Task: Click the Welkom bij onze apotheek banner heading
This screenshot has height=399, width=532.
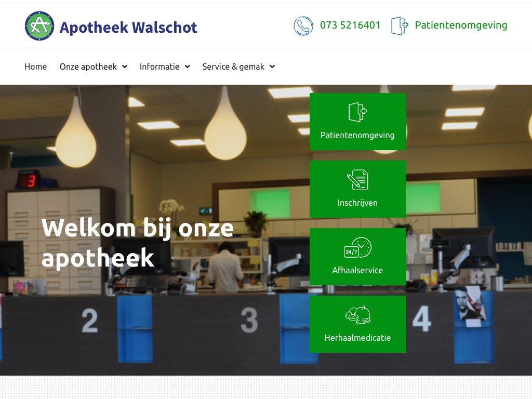Action: (137, 243)
